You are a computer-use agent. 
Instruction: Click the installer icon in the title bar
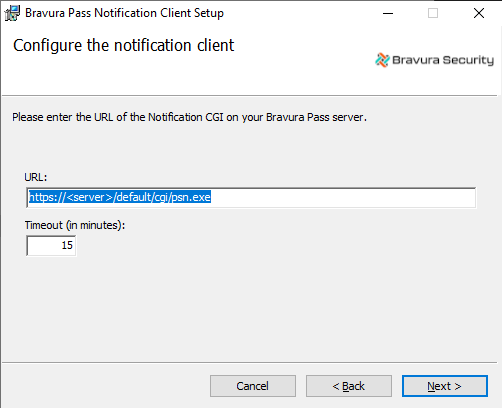click(12, 13)
